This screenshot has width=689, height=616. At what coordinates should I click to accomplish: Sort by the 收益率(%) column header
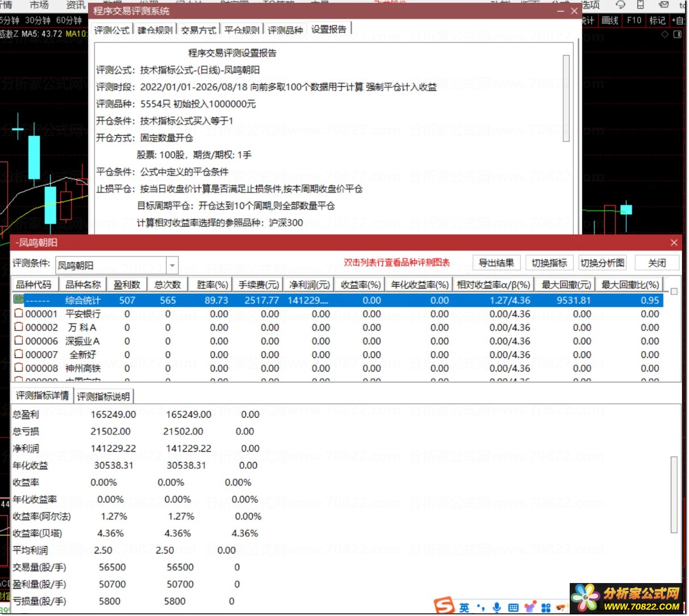click(360, 284)
